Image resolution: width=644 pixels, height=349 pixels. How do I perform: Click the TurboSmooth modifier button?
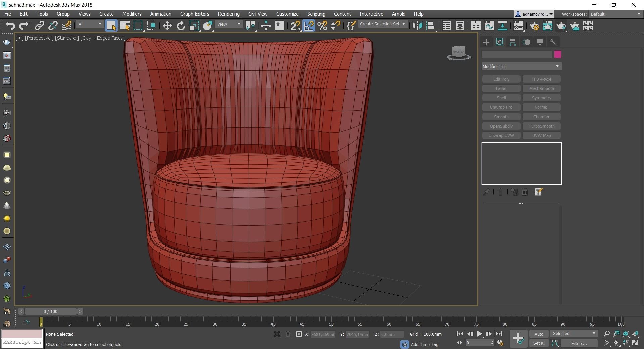click(x=541, y=126)
